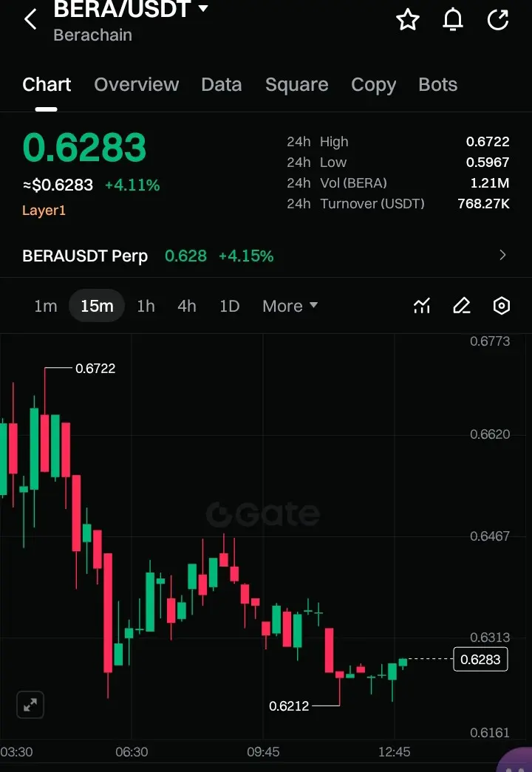Tap the 0.6722 high marker on chart

pyautogui.click(x=95, y=369)
